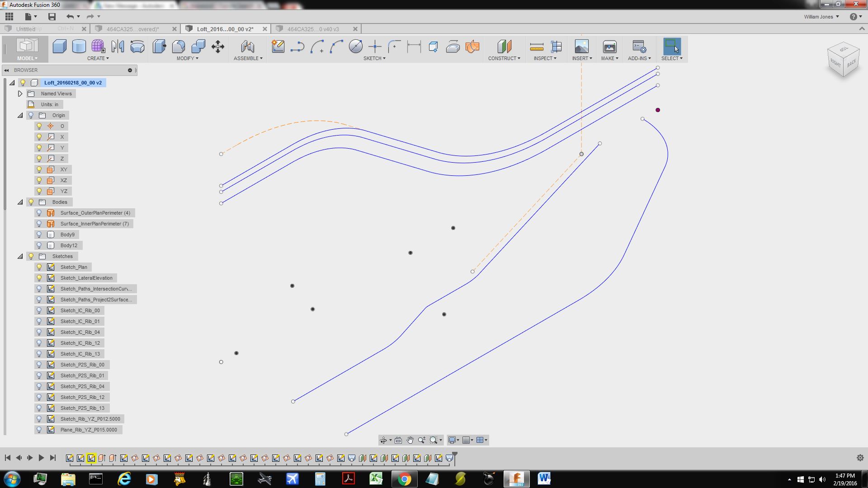Open the SKETCH dropdown menu

374,58
